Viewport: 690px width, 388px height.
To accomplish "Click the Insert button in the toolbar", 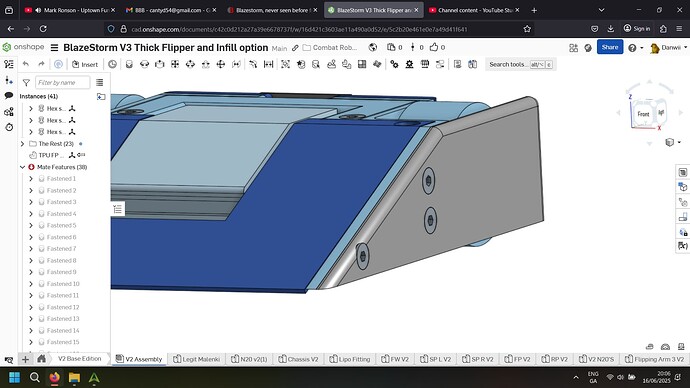I will [x=85, y=64].
